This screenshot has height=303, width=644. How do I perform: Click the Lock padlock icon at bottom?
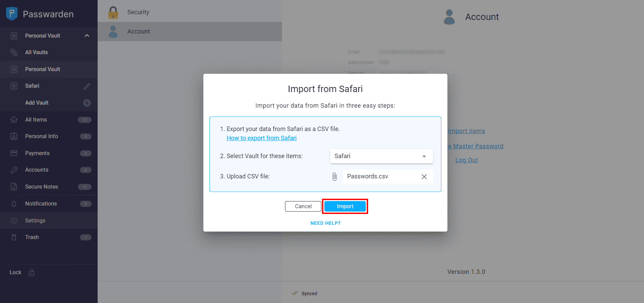tap(31, 272)
